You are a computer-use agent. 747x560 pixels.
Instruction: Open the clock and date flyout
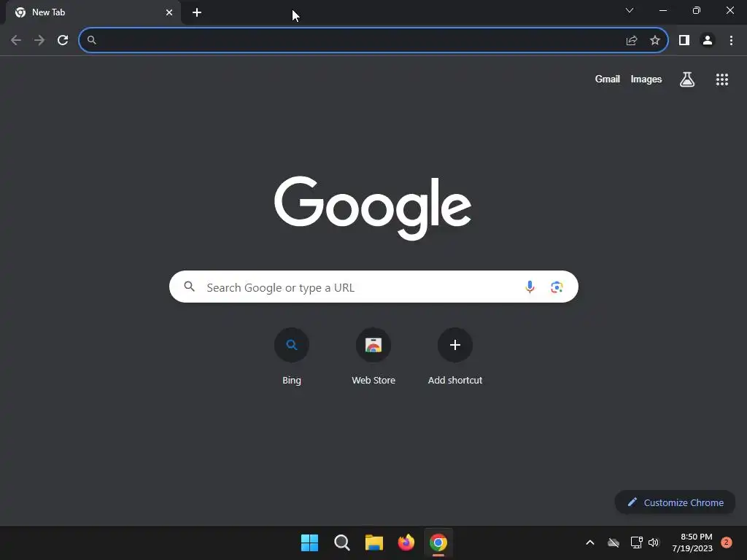(x=692, y=542)
